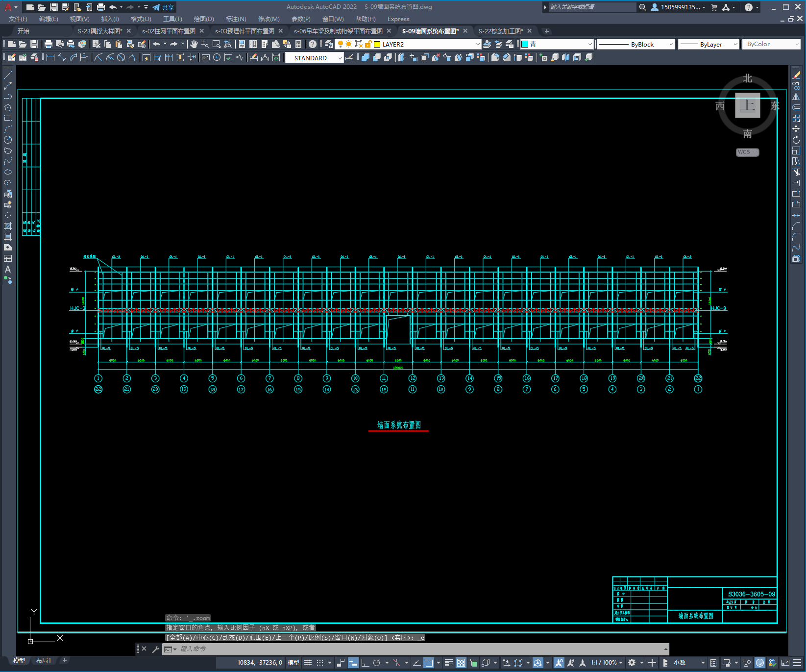Click the Line tool in Draw toolbar
This screenshot has width=806, height=672.
(8, 75)
